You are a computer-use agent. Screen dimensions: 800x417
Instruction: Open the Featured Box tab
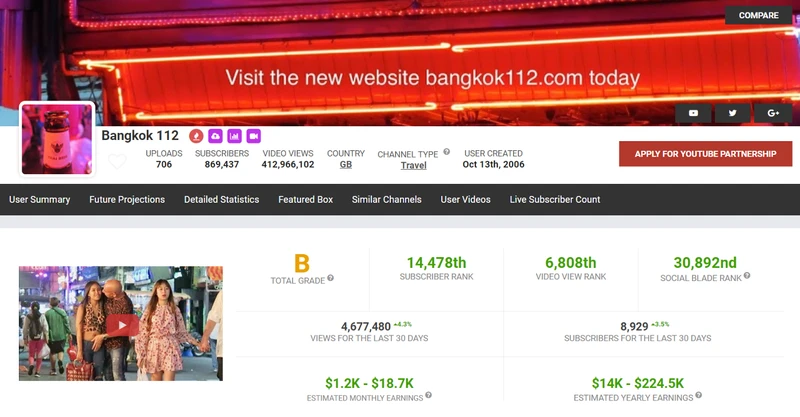click(306, 200)
